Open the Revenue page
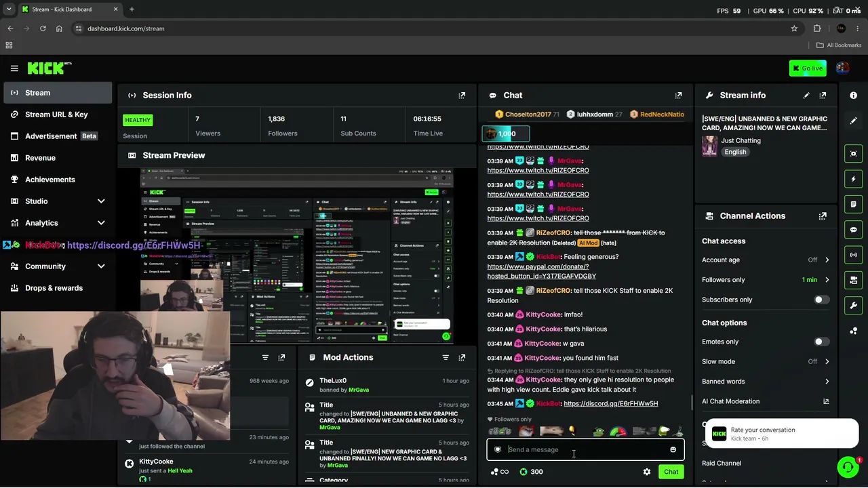 click(58, 158)
